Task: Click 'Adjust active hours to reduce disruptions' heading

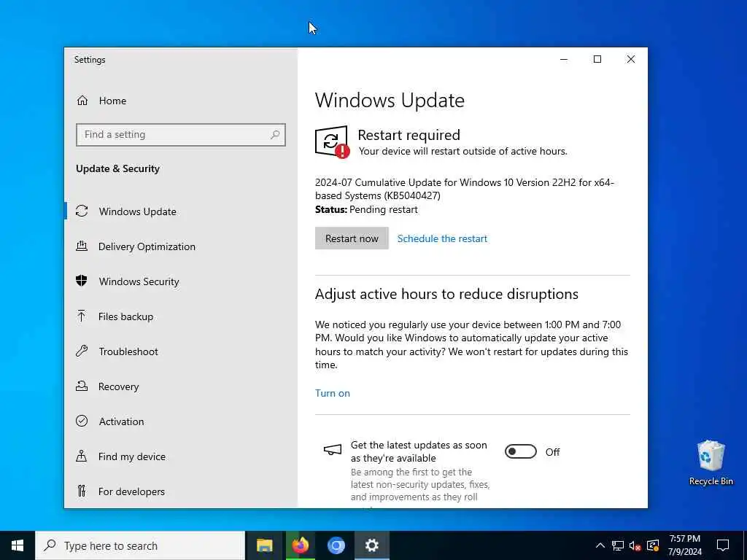Action: [446, 295]
